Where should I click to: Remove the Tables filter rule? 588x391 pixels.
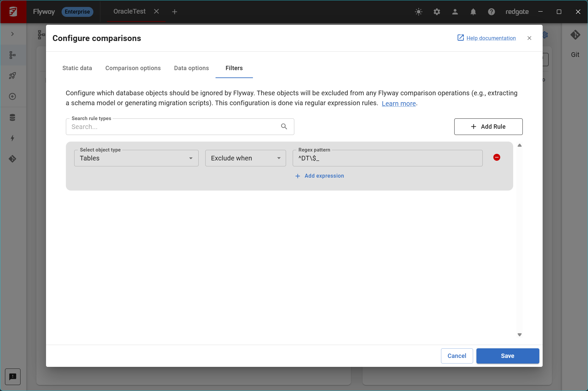497,157
